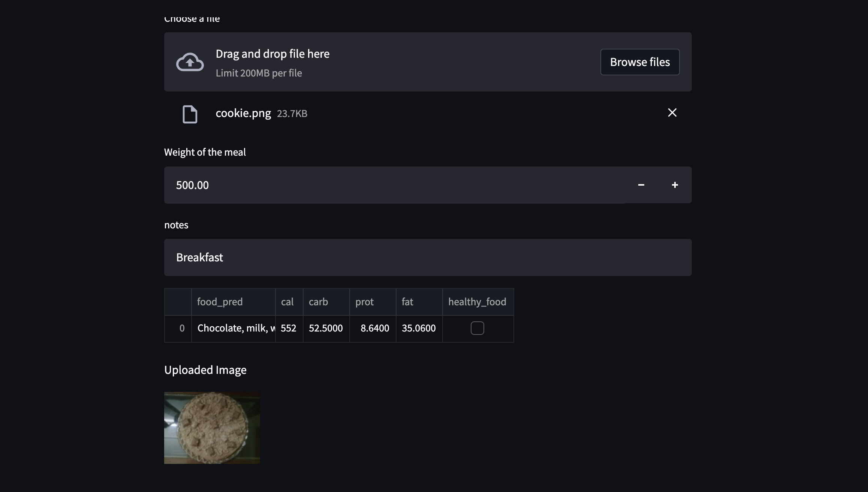Click the weight input showing 500.00
The image size is (868, 492).
[x=394, y=185]
